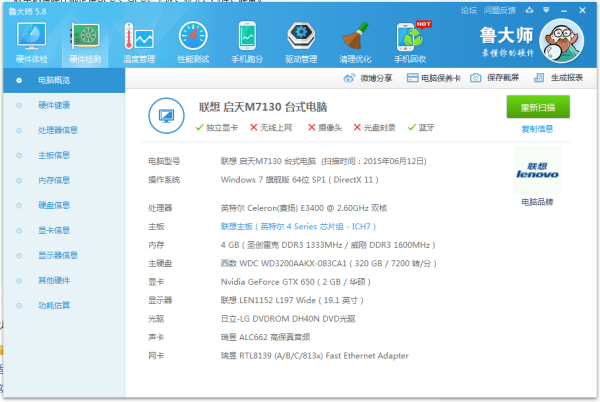The image size is (600, 402).
Task: Click the computer monitor circle icon
Action: coord(166,116)
